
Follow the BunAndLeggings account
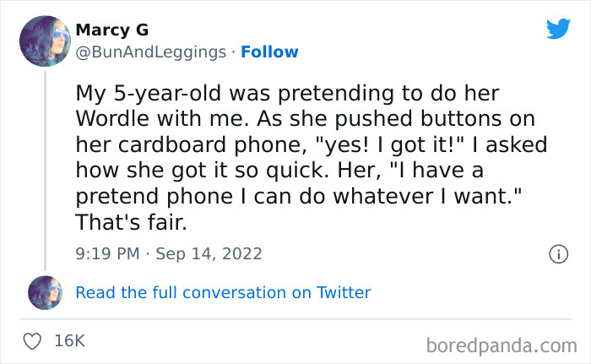pos(269,52)
